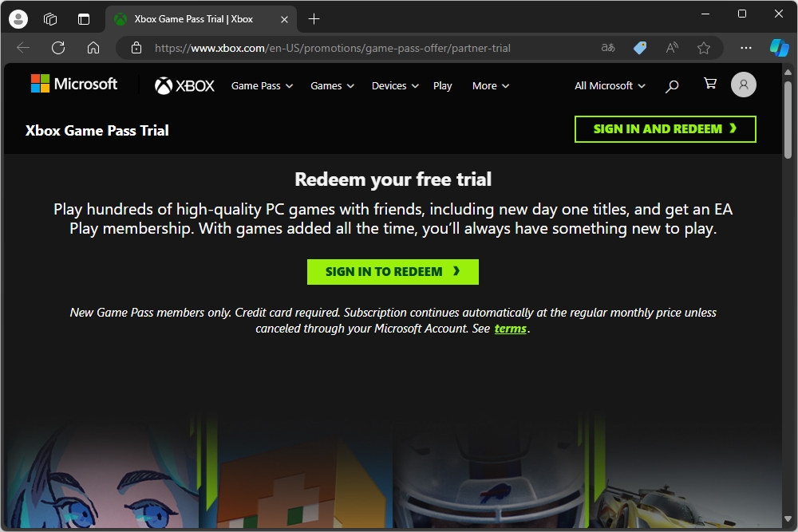Expand the All Microsoft menu
Screen dimensions: 798x532
(610, 86)
